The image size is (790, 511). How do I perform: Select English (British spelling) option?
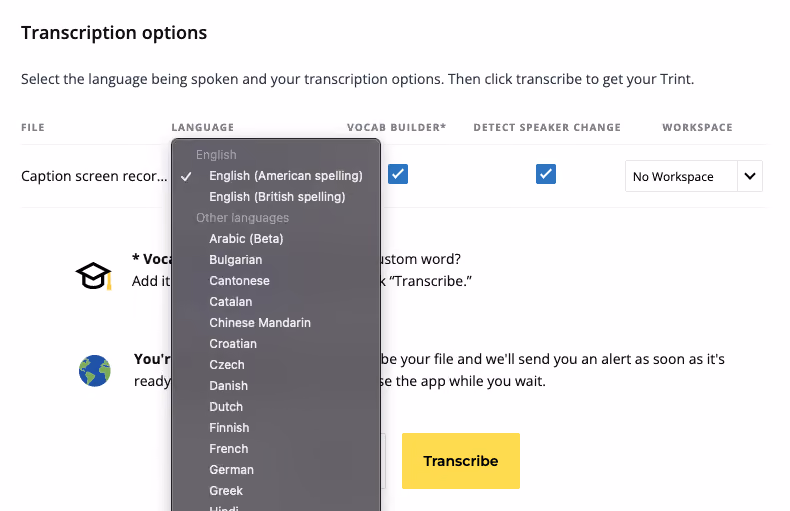(x=276, y=197)
